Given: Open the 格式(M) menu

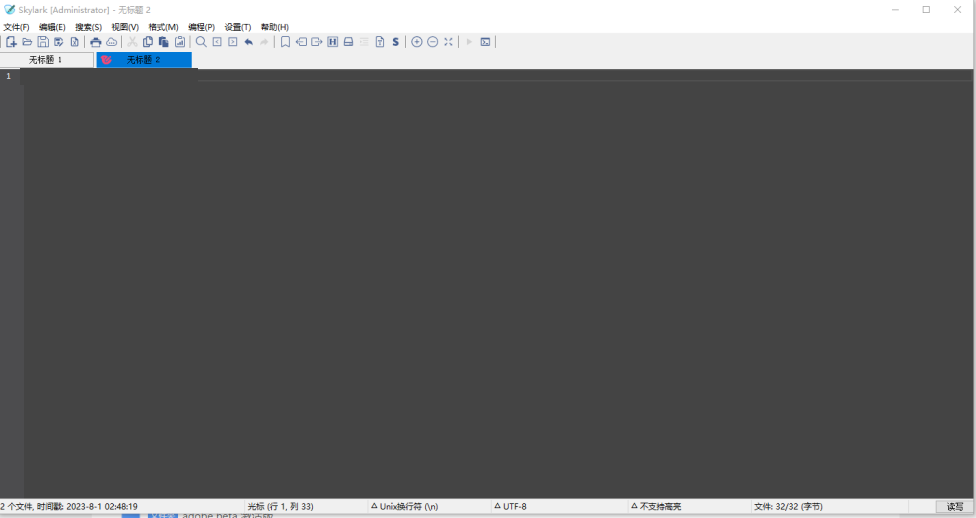Looking at the screenshot, I should pos(163,27).
